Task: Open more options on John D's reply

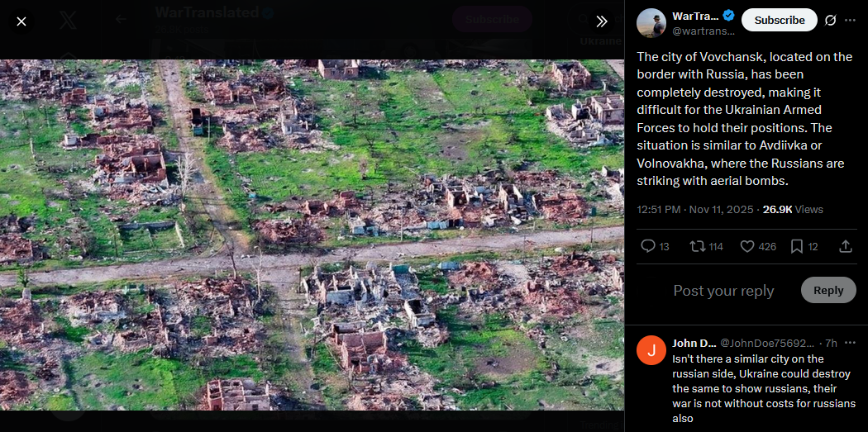Action: [x=851, y=343]
